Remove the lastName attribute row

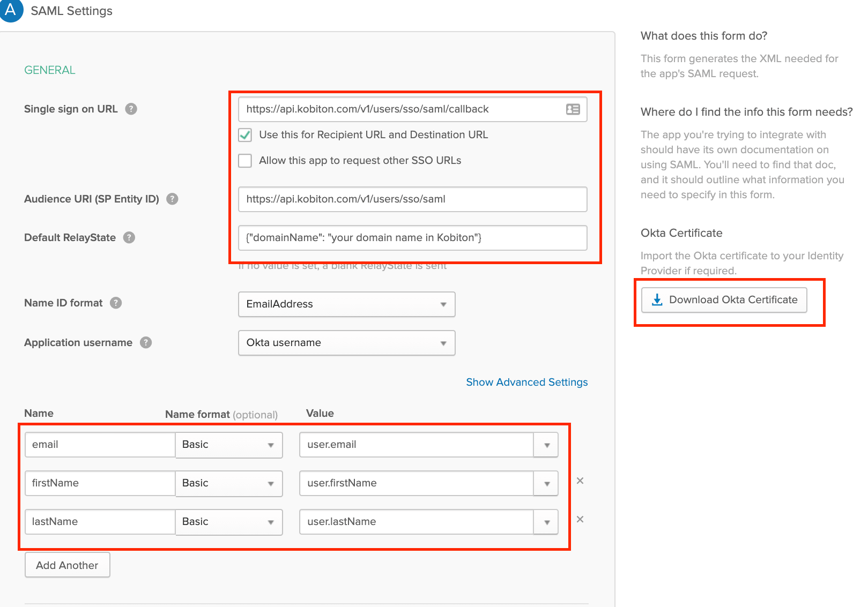(580, 519)
